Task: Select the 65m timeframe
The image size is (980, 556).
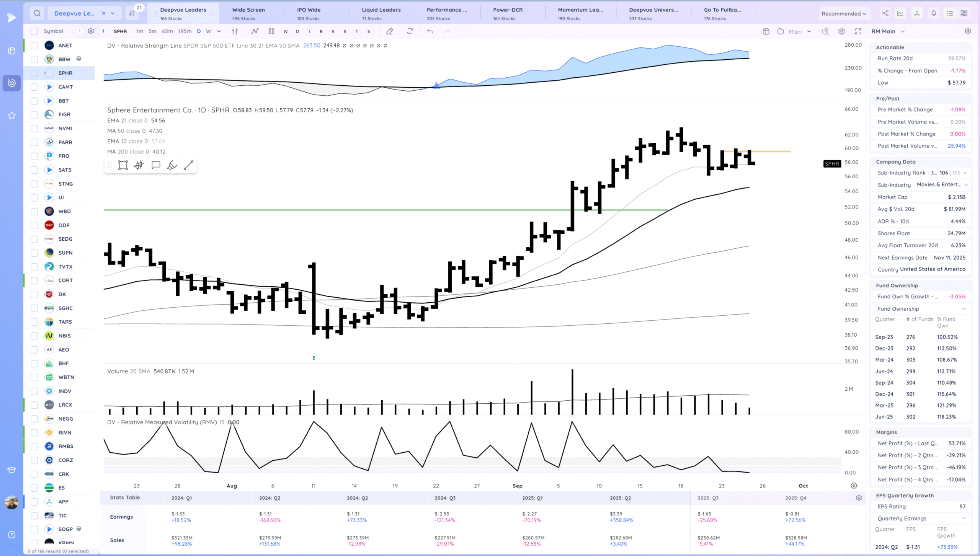Action: tap(167, 31)
